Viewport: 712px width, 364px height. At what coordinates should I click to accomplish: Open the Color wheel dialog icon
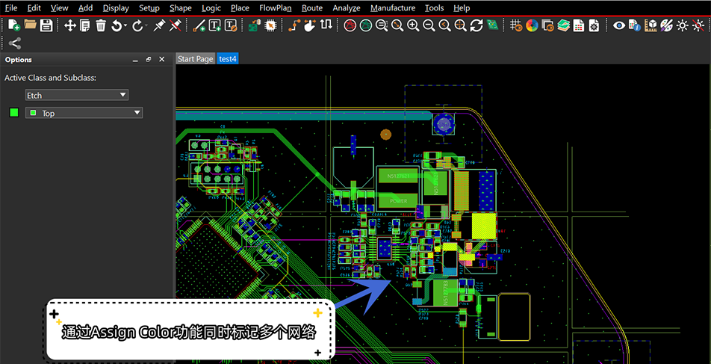click(x=532, y=25)
